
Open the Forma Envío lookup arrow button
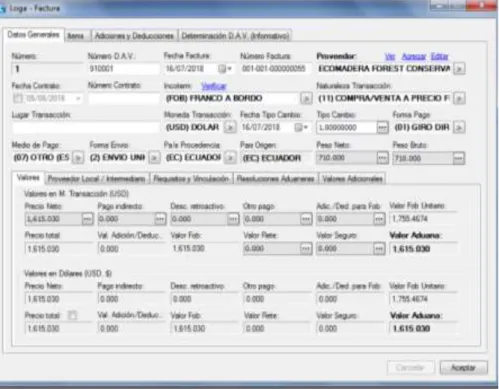coord(154,158)
